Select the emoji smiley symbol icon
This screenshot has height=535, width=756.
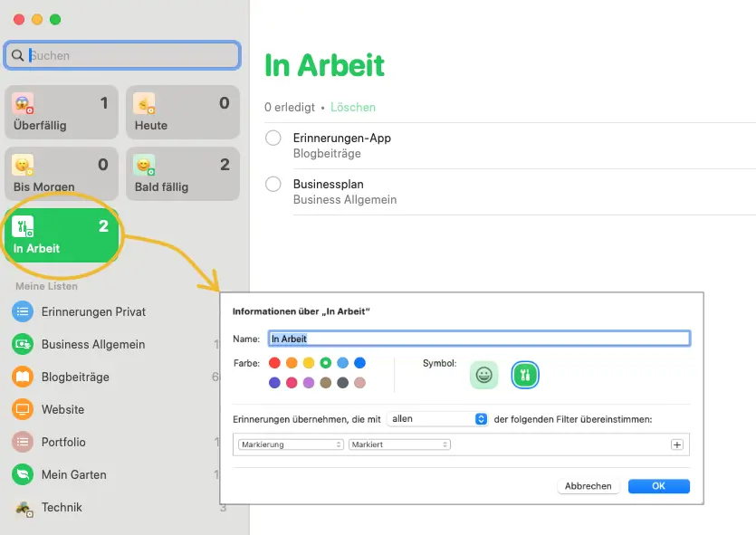pyautogui.click(x=484, y=375)
